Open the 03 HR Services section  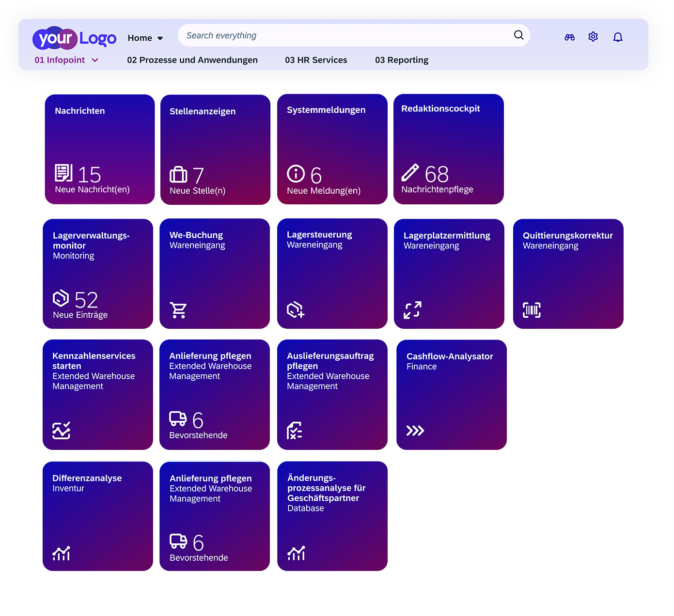click(x=316, y=60)
